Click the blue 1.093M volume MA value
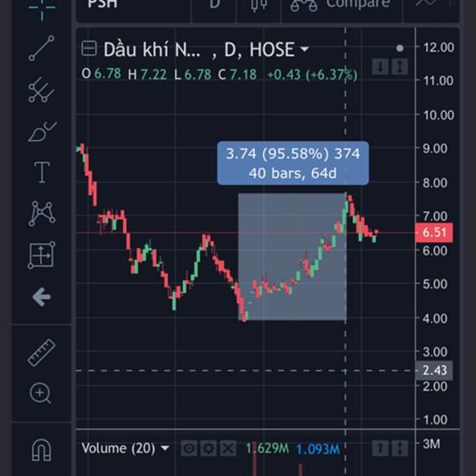 click(x=318, y=449)
